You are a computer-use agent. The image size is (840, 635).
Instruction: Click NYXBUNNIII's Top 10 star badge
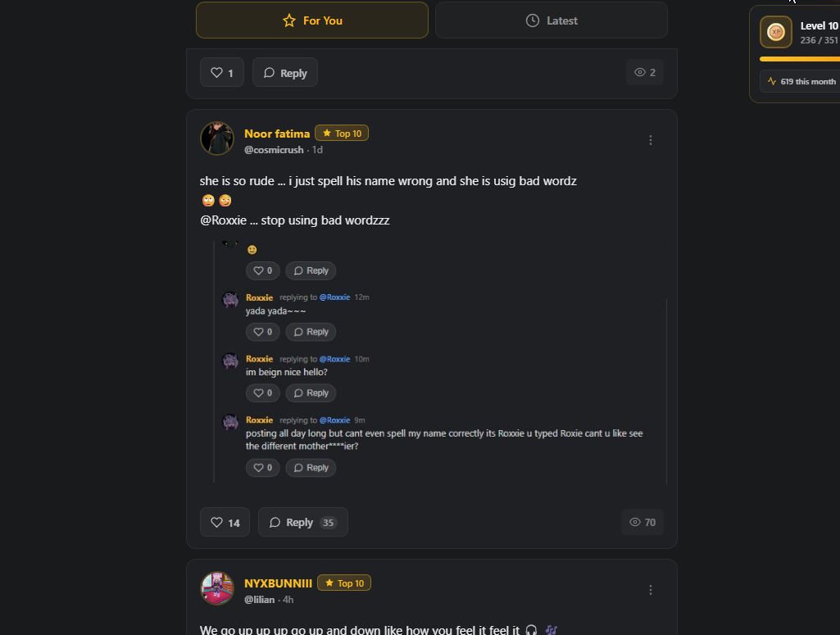click(x=344, y=583)
